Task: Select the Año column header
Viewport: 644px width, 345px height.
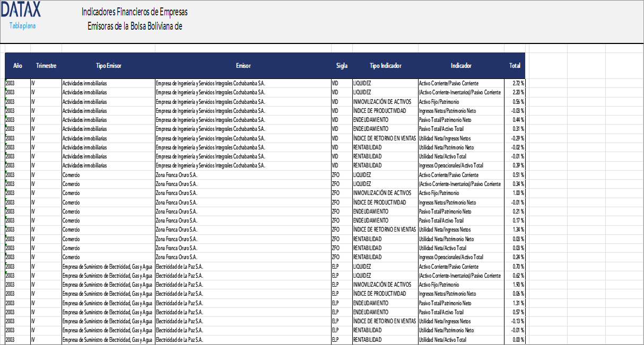Action: tap(18, 66)
